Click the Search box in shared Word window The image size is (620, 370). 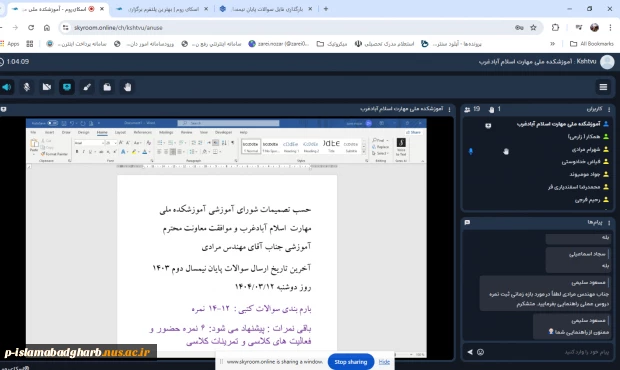point(228,123)
